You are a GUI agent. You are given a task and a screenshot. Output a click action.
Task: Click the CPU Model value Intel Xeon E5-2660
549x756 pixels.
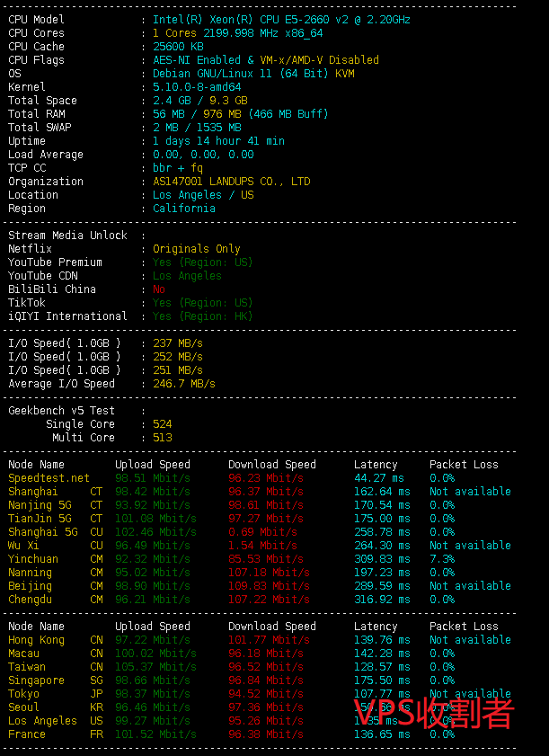(x=281, y=20)
